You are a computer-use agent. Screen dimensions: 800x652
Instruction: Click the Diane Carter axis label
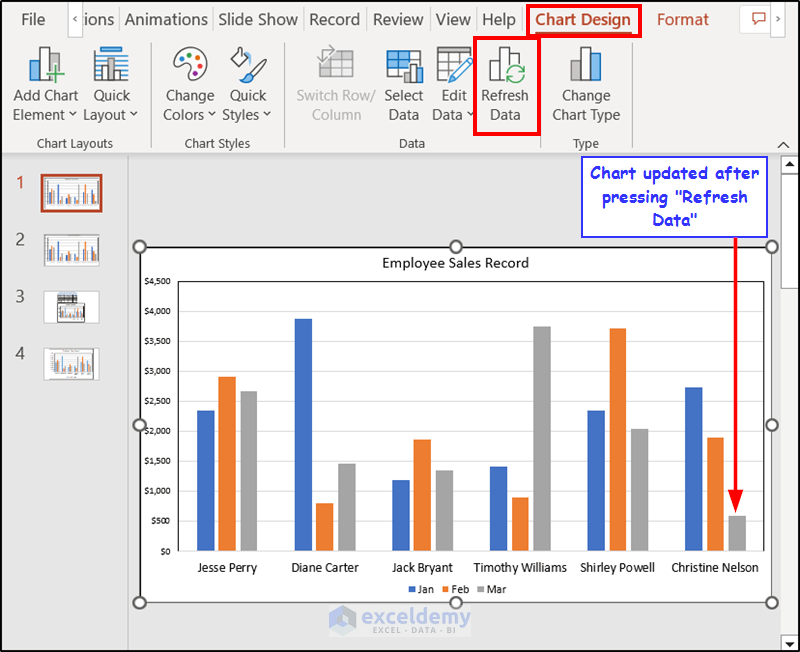pyautogui.click(x=325, y=568)
